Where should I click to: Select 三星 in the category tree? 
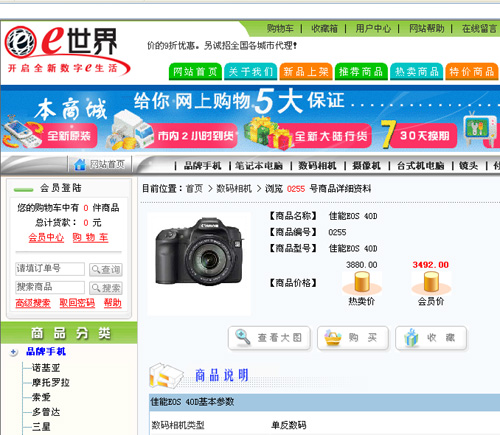pos(41,427)
